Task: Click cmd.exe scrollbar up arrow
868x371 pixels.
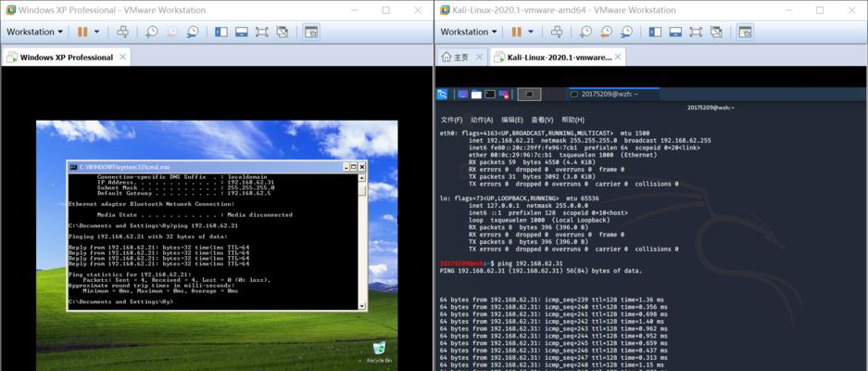Action: click(x=362, y=178)
